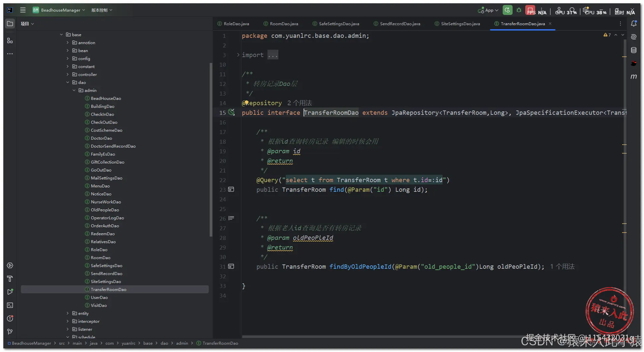The image size is (644, 352).
Task: Open the Run tool window
Action: click(x=10, y=292)
